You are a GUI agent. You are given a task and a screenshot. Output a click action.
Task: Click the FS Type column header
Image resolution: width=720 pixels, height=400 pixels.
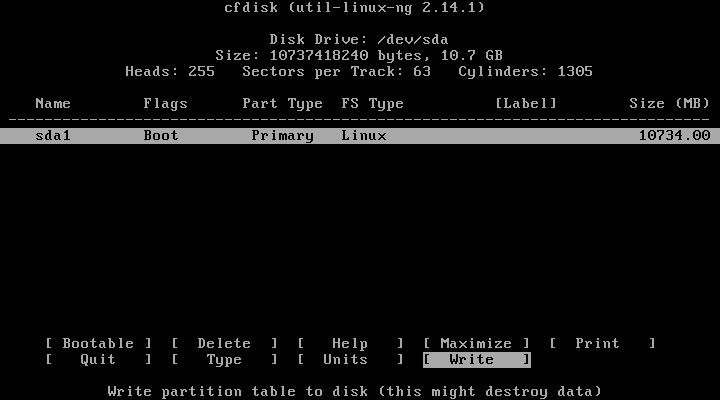[372, 104]
